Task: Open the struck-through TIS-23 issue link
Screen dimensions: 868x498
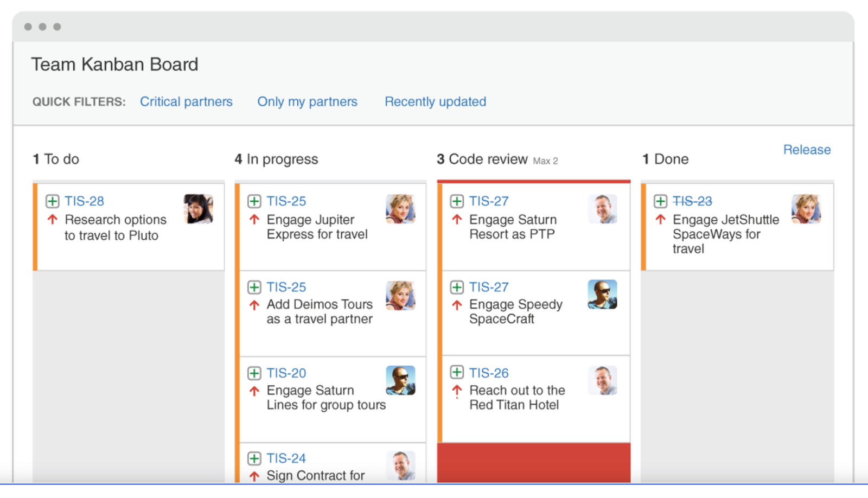Action: pyautogui.click(x=692, y=201)
